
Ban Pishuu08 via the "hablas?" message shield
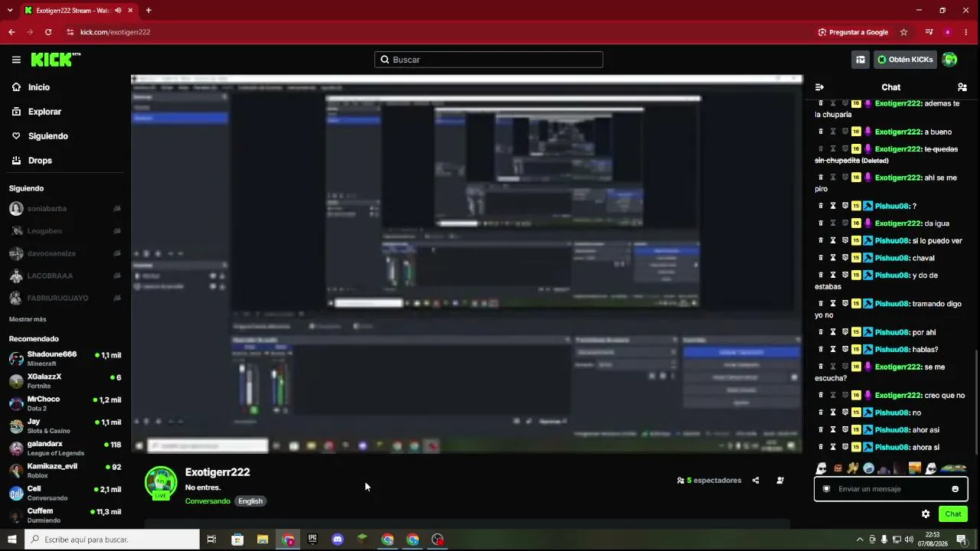[x=845, y=350]
